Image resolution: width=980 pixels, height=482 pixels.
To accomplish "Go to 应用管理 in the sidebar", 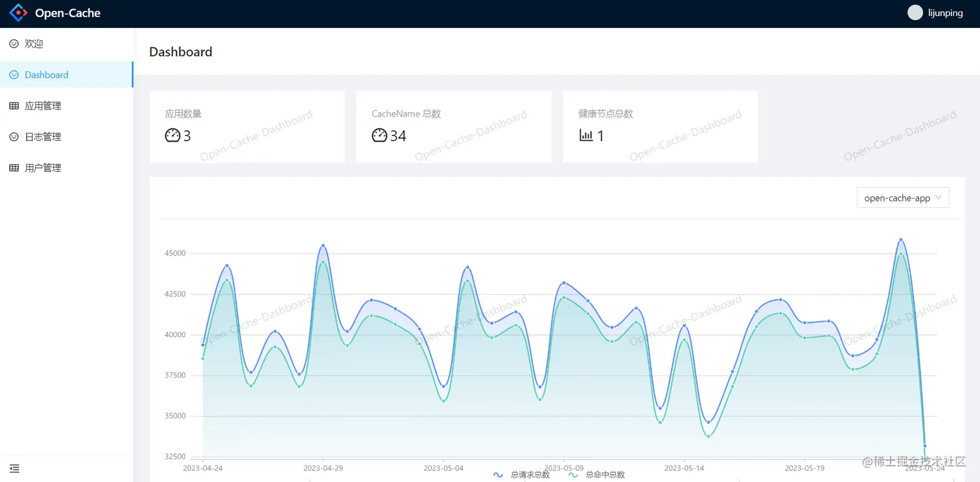I will click(67, 106).
